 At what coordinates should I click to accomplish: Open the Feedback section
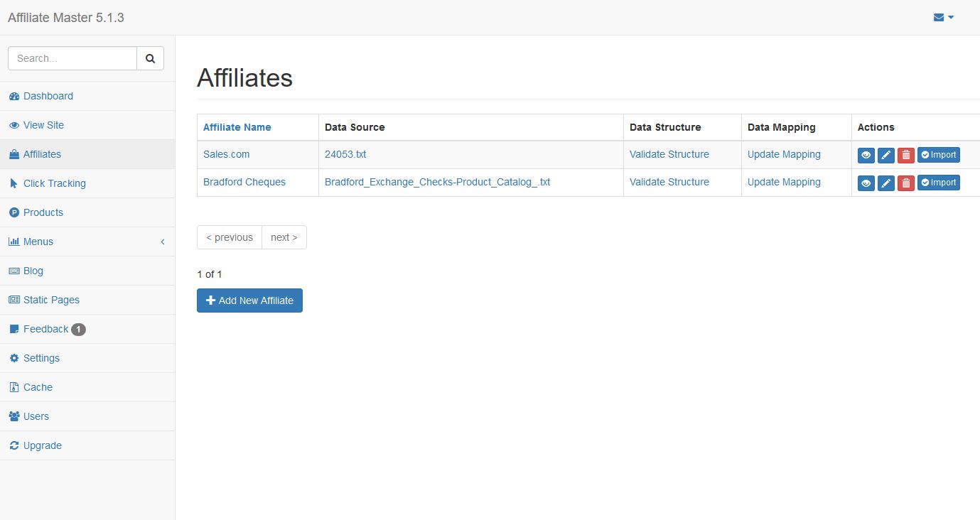[x=87, y=329]
